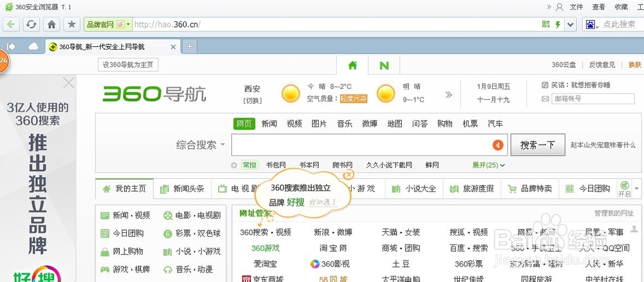The height and width of the screenshot is (282, 644).
Task: Open a new tab with plus button
Action: click(x=189, y=46)
